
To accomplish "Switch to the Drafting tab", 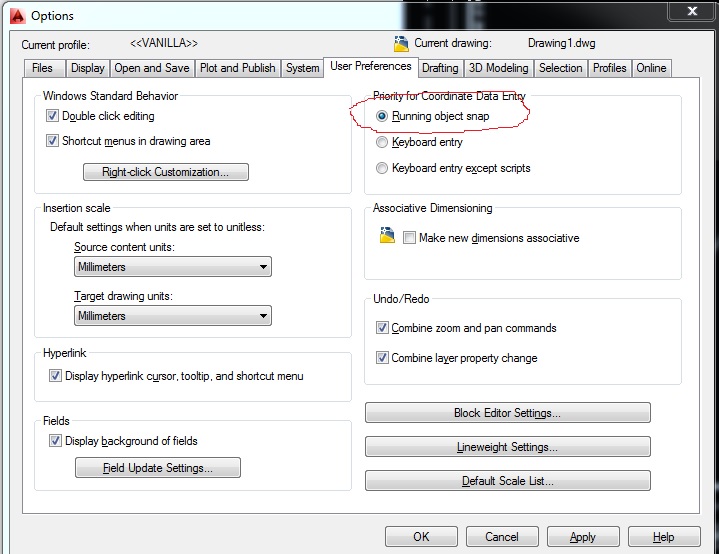I will (x=440, y=68).
